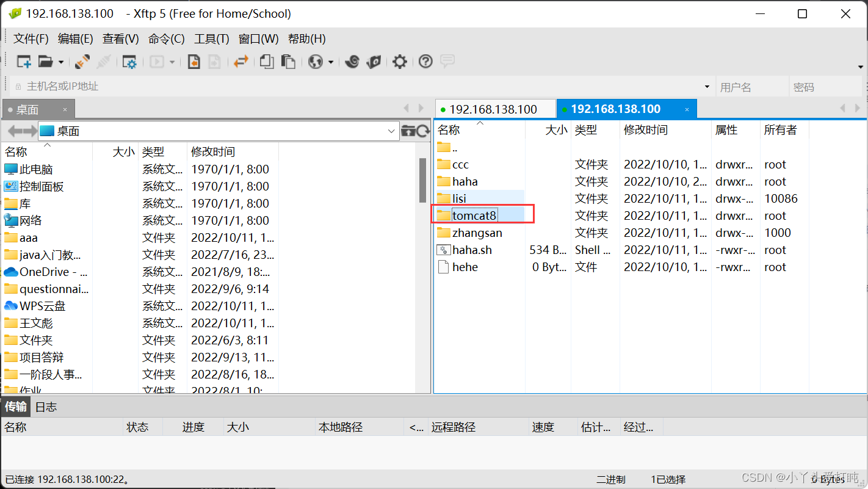Viewport: 868px width, 489px height.
Task: Expand the dropdown arrow beside the play icon
Action: (172, 62)
